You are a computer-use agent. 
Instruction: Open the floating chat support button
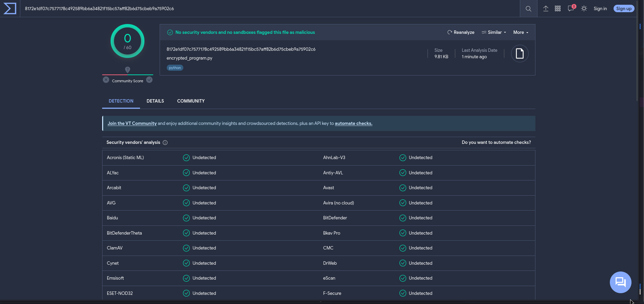pos(620,282)
